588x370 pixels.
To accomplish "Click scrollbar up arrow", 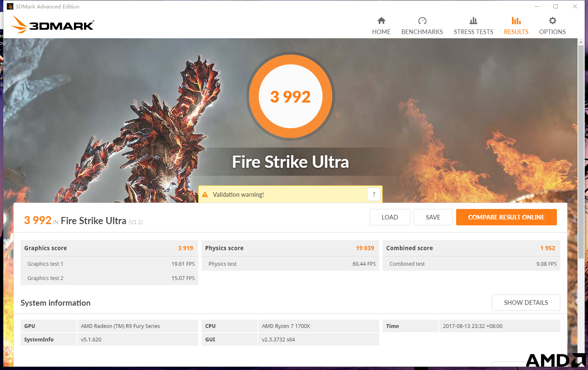I will pyautogui.click(x=581, y=42).
